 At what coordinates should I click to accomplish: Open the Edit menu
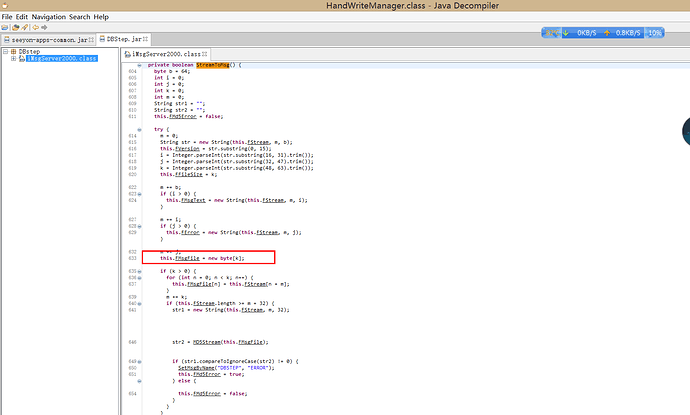point(22,17)
